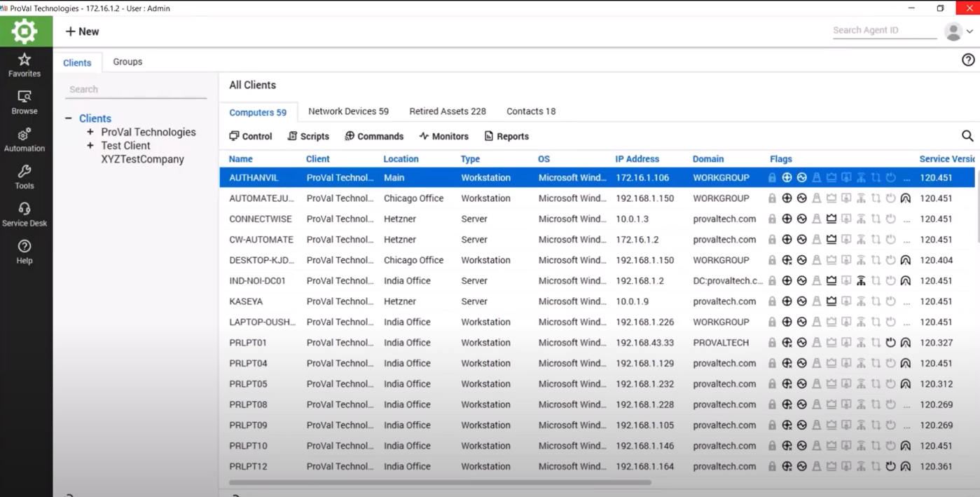Switch to the Clients tab
This screenshot has height=497, width=980.
[x=77, y=62]
